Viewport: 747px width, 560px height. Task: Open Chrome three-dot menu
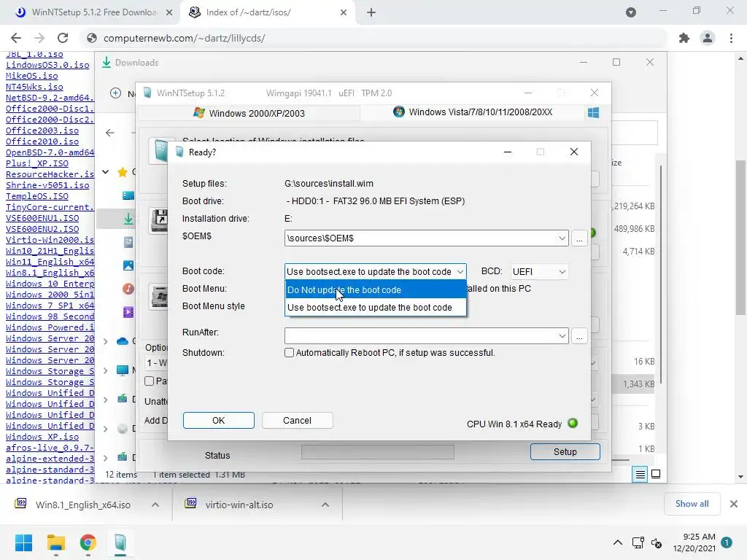(731, 38)
